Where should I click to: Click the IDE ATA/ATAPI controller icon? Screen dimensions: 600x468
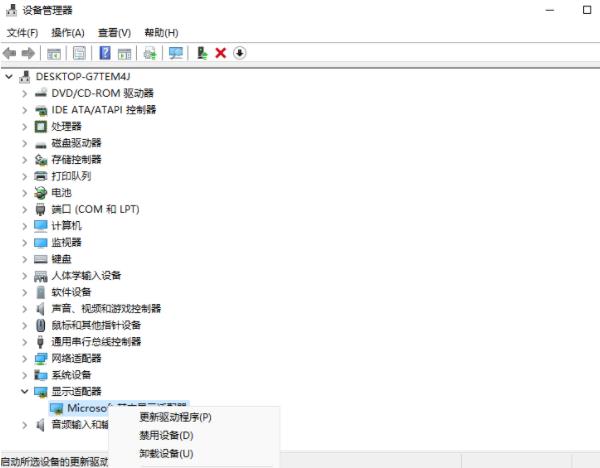tap(41, 110)
